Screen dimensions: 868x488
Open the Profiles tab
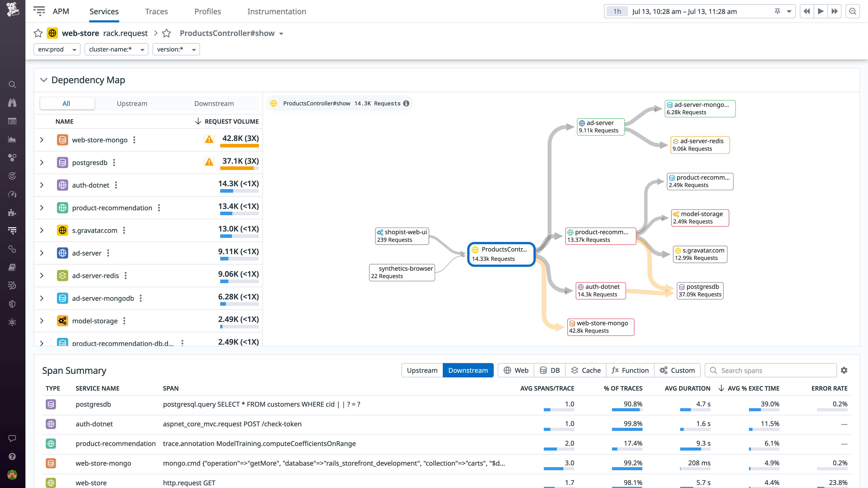click(x=208, y=11)
